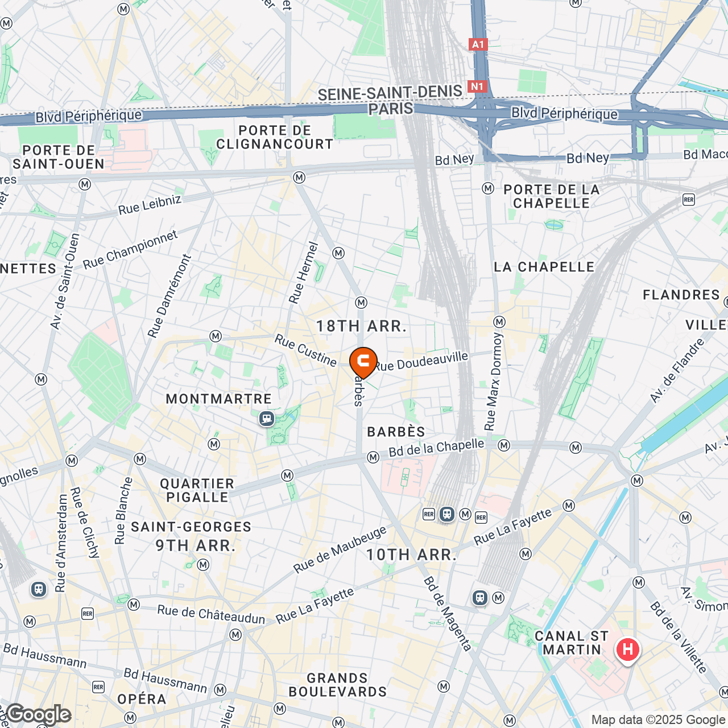The image size is (728, 728).
Task: Click the QUARTIER PIGALLE label
Action: coord(197,490)
